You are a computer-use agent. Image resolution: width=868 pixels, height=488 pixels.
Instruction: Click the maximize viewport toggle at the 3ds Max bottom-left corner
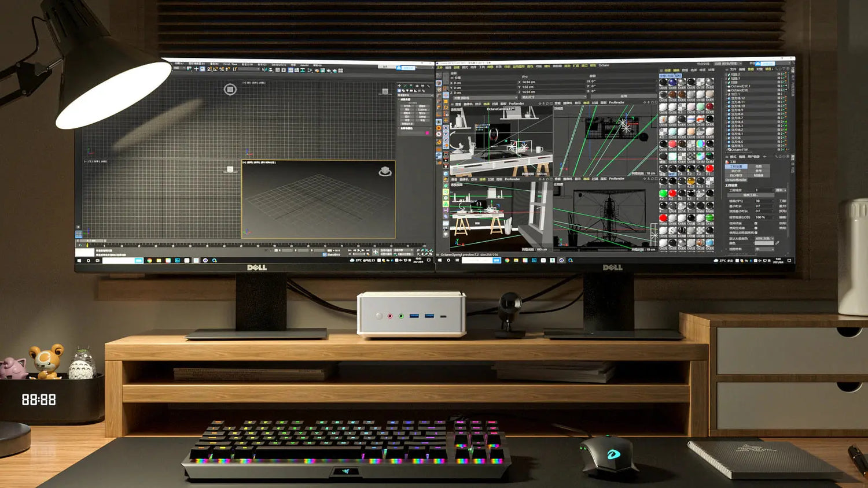tap(79, 234)
